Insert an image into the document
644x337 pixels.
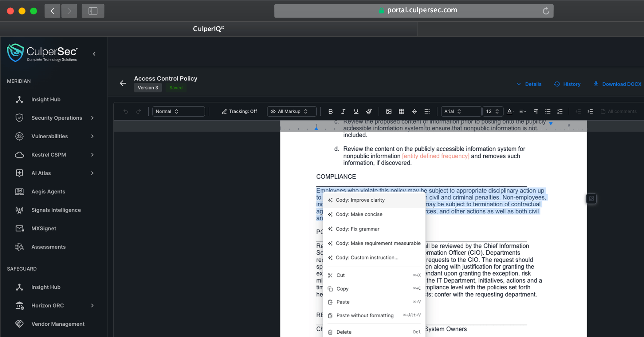point(389,111)
